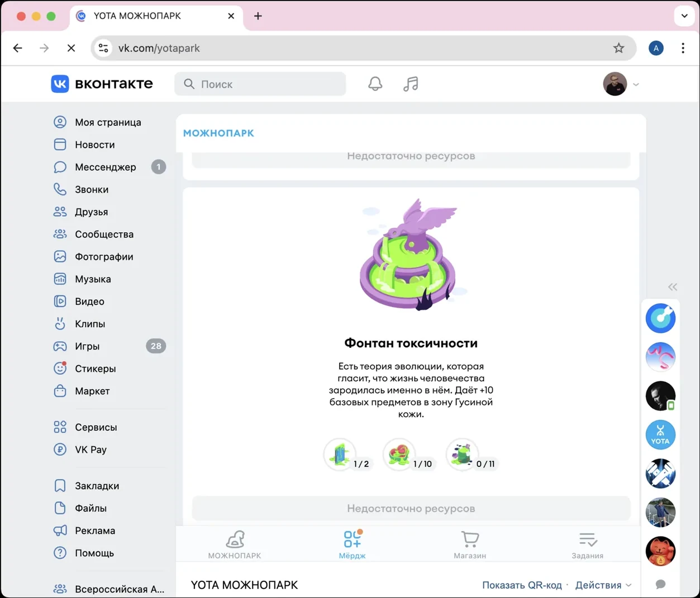This screenshot has height=598, width=700.
Task: Open browser tab list chevron
Action: pos(684,16)
